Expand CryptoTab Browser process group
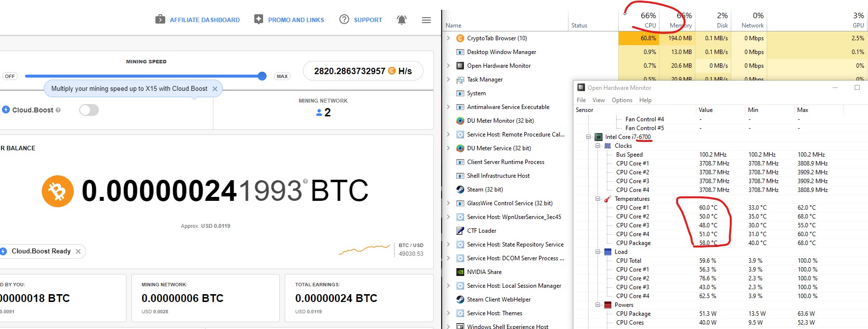Screen dimensions: 868x329 [x=448, y=38]
